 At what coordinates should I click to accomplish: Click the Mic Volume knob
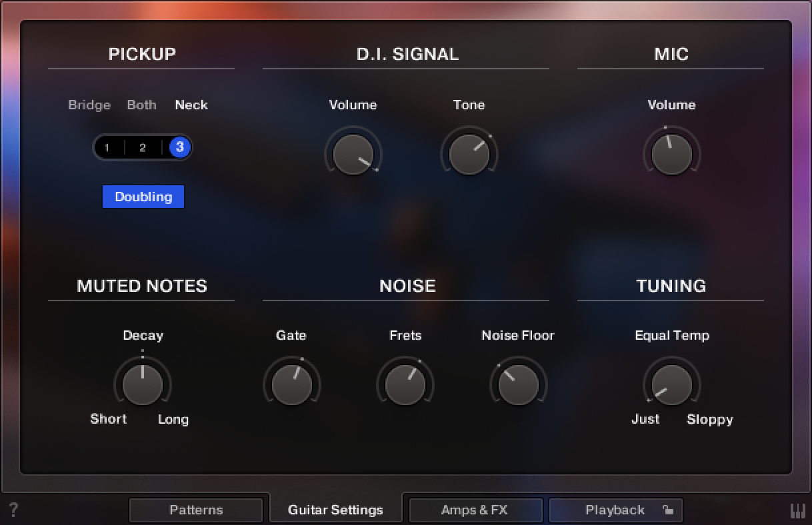click(x=671, y=153)
